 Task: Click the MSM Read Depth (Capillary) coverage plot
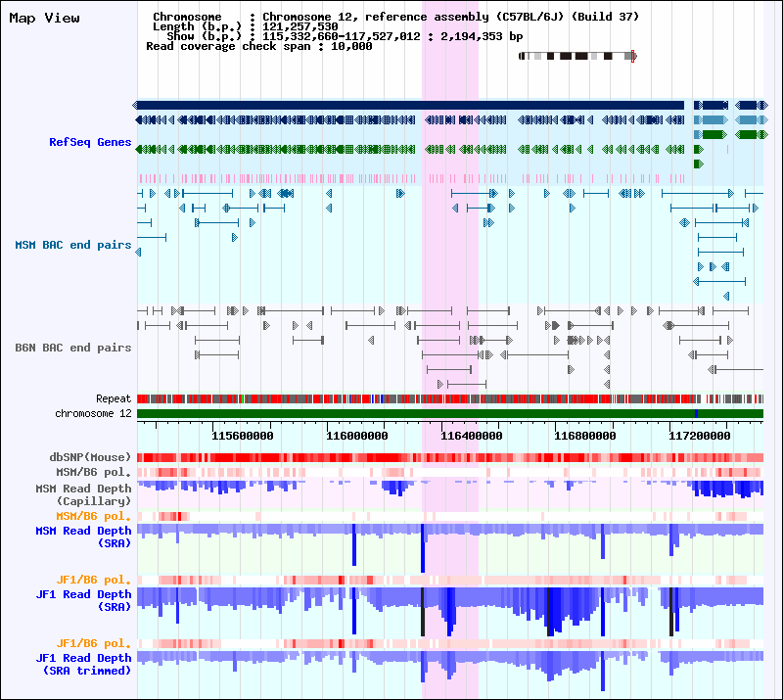click(450, 492)
